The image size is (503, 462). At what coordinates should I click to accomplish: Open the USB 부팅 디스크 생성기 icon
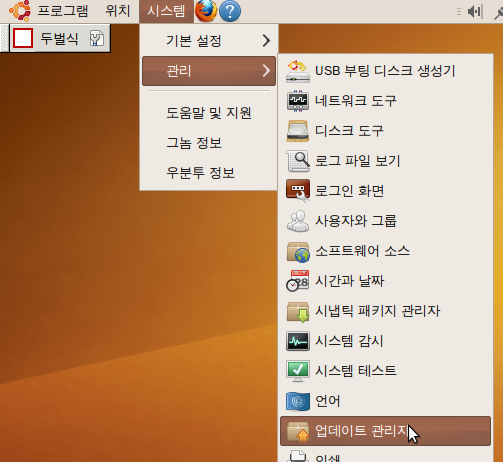298,71
